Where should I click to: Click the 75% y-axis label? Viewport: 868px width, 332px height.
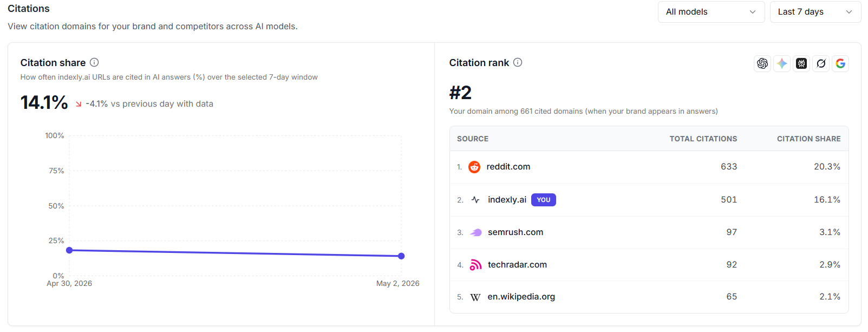coord(56,171)
